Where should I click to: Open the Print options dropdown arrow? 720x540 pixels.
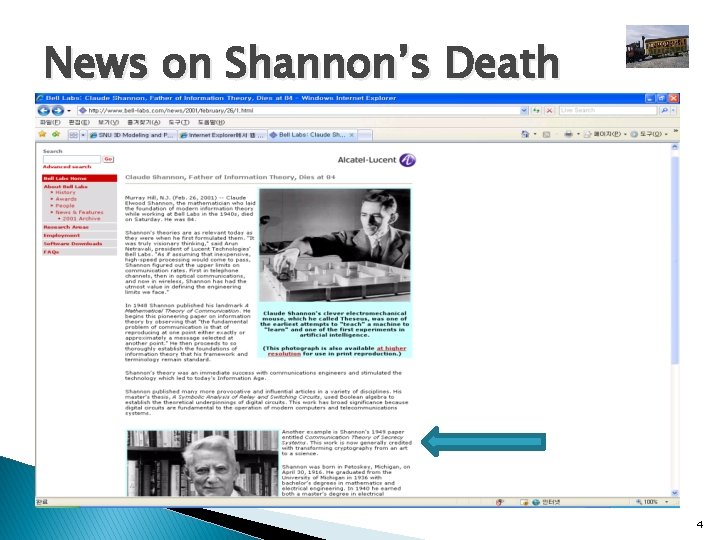(x=578, y=134)
